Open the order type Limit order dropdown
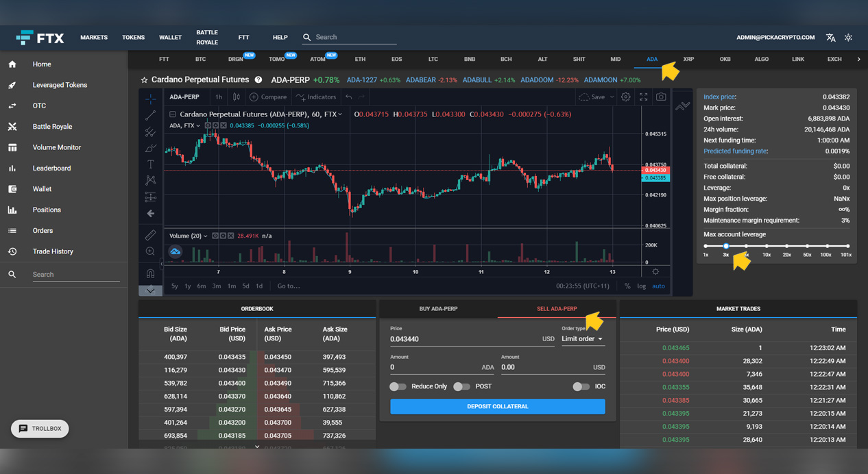Screen dimensions: 868x474 click(581, 338)
